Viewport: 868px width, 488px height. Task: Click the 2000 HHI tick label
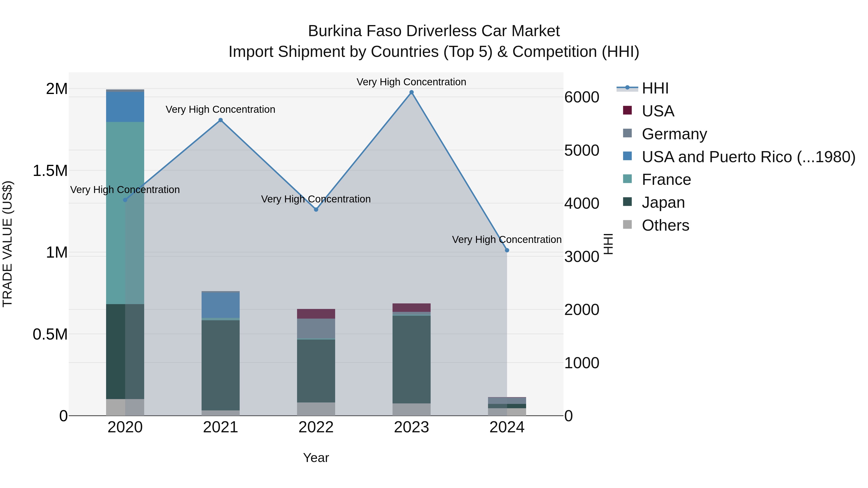point(582,310)
